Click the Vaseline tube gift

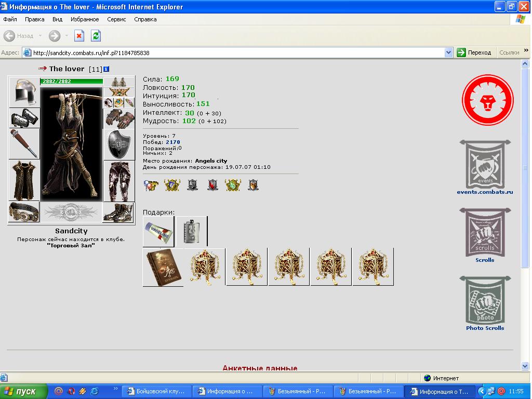coord(158,231)
